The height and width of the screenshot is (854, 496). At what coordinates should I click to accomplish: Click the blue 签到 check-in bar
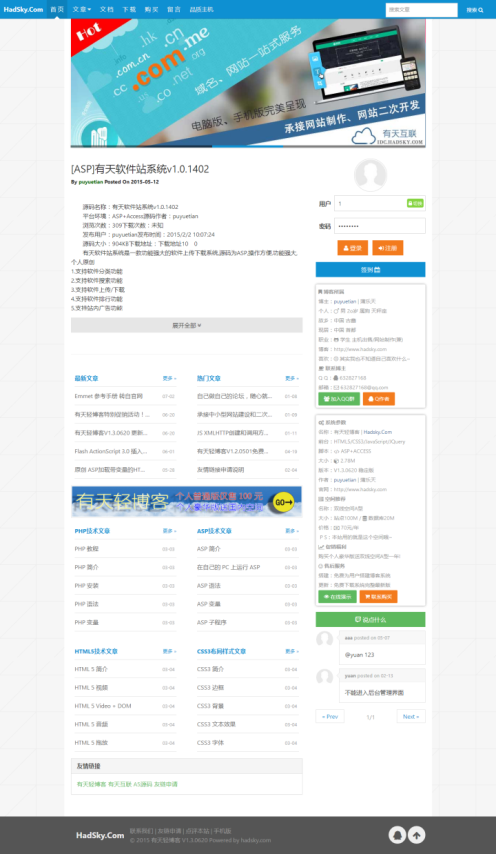(370, 270)
